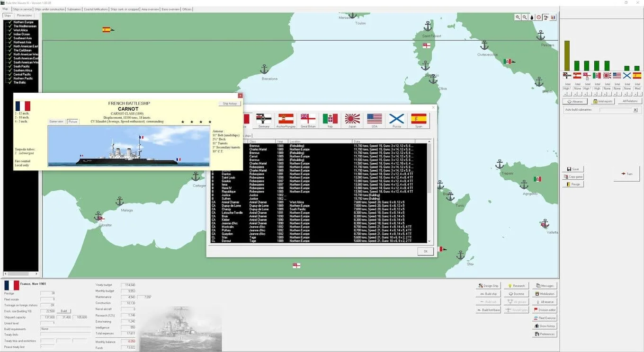This screenshot has height=352, width=644.
Task: Advance the game with Turn button
Action: [626, 174]
